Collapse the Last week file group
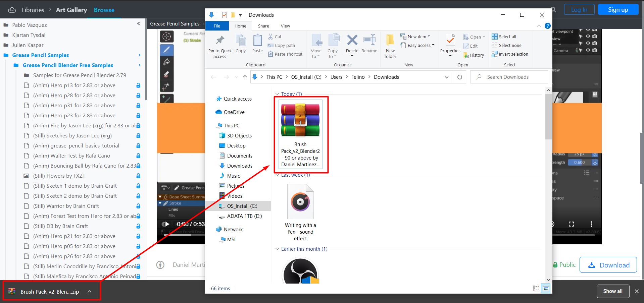The width and height of the screenshot is (644, 303). [277, 175]
